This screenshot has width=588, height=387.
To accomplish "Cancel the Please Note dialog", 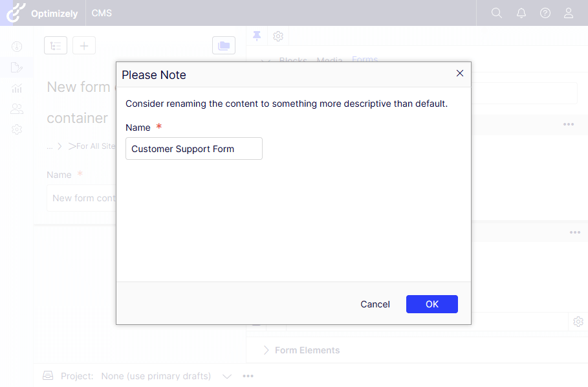I will point(375,304).
